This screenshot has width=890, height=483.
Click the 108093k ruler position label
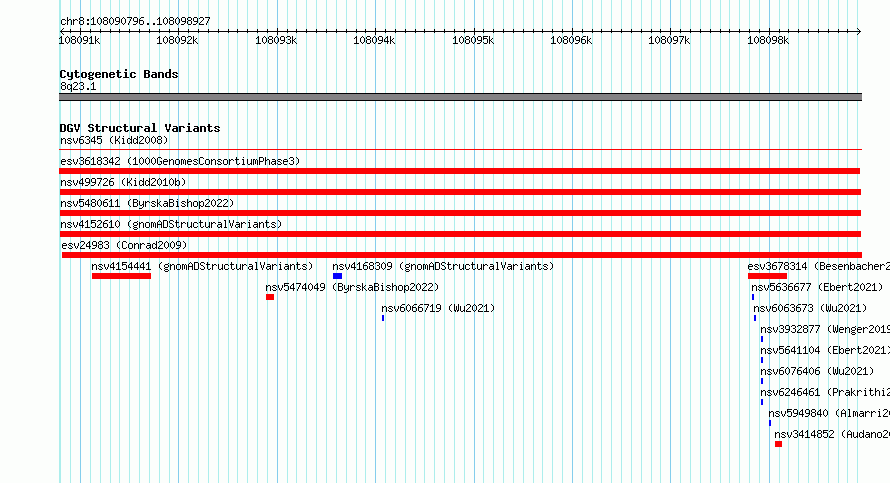pyautogui.click(x=276, y=40)
